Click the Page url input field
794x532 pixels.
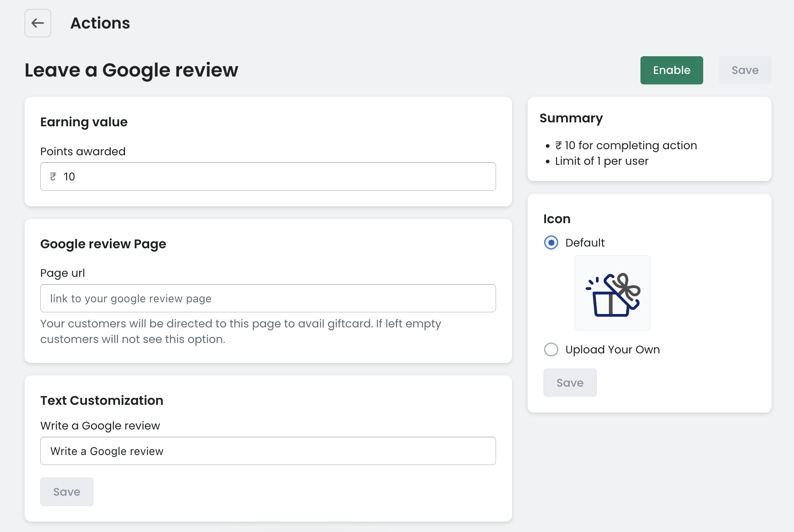(x=268, y=298)
